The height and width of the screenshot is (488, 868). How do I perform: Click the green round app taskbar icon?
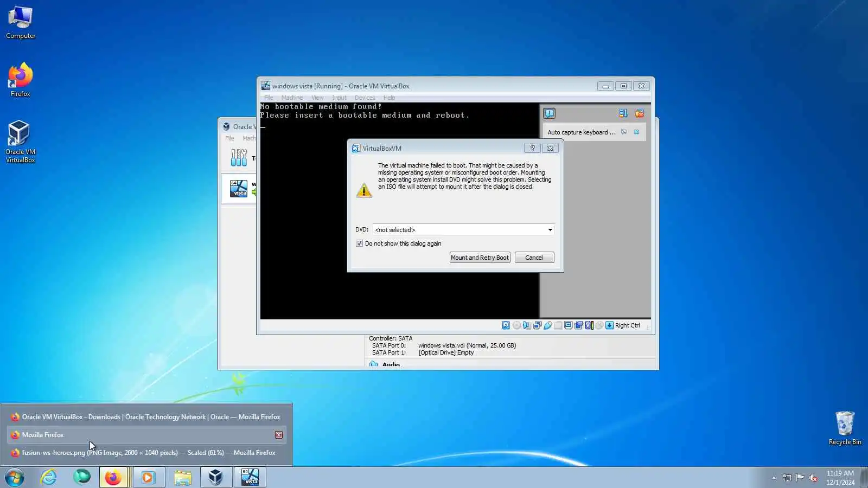point(82,477)
